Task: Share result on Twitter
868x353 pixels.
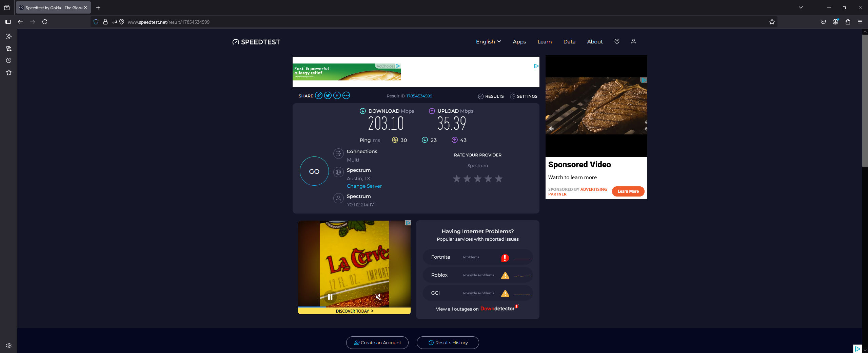Action: [328, 96]
